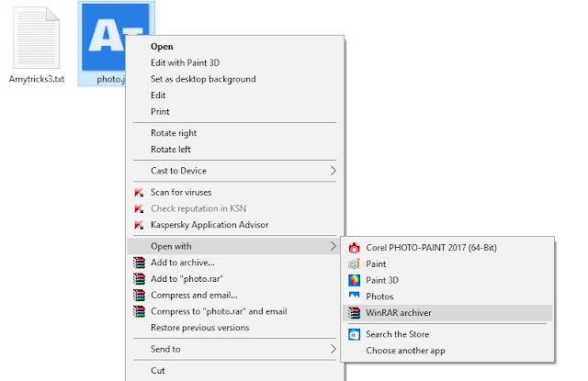Open with Paint in the submenu
This screenshot has height=381, width=588.
(447, 264)
